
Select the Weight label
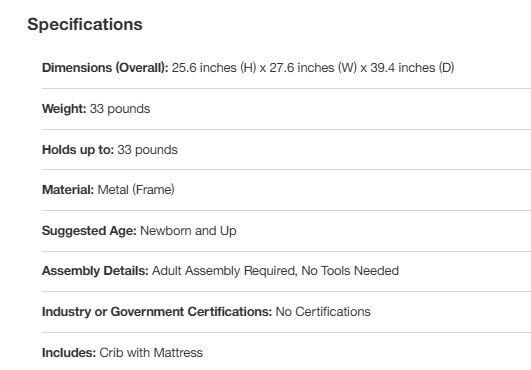pyautogui.click(x=64, y=109)
